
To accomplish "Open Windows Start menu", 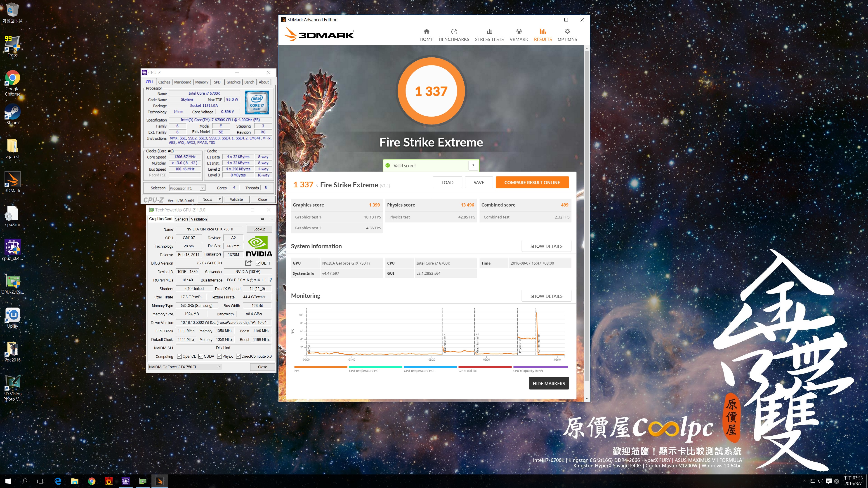I will tap(8, 481).
